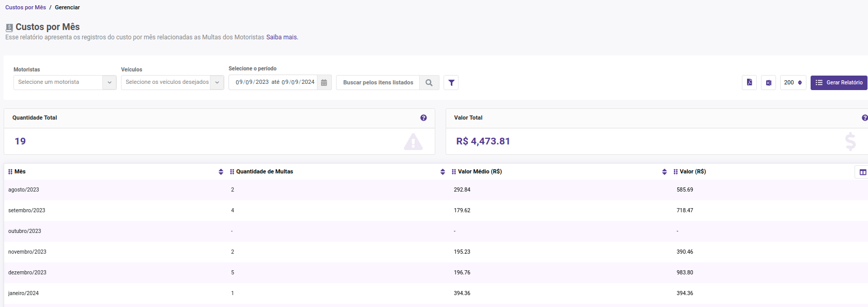
Task: Go to Custos por Mês breadcrumb
Action: [x=26, y=7]
